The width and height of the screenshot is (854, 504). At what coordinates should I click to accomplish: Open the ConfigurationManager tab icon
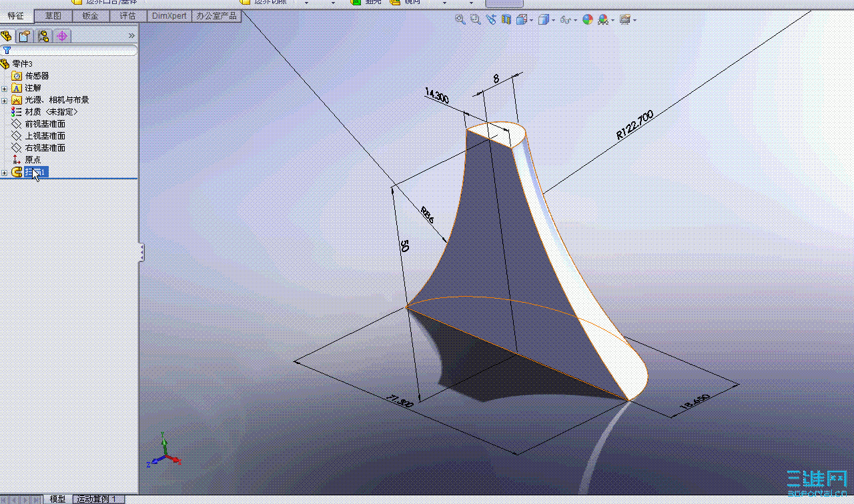pyautogui.click(x=43, y=36)
